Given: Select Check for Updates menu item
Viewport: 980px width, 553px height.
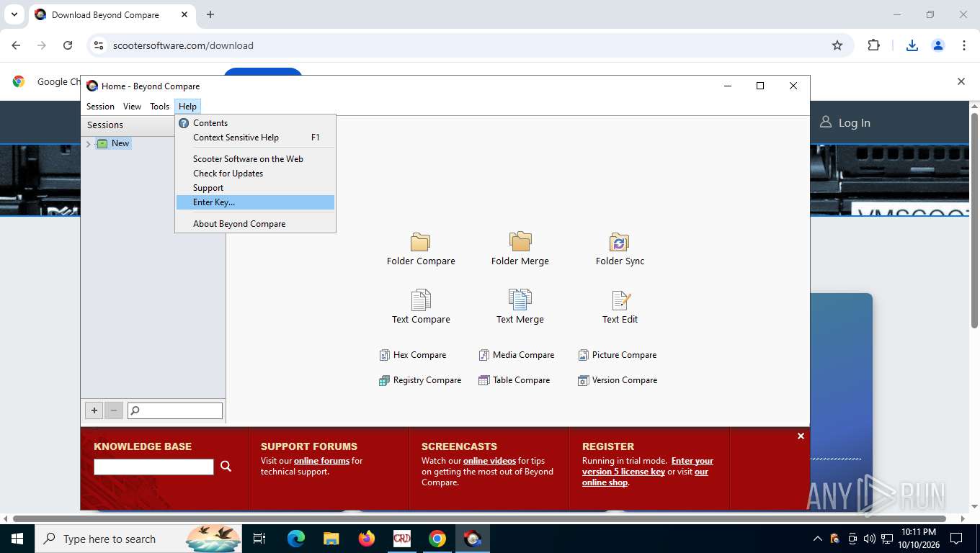Looking at the screenshot, I should [255, 174].
